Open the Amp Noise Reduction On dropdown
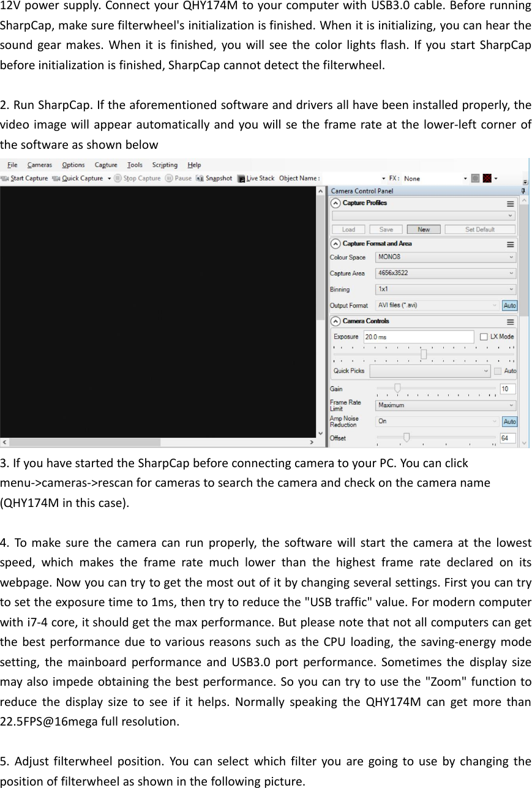 437,421
